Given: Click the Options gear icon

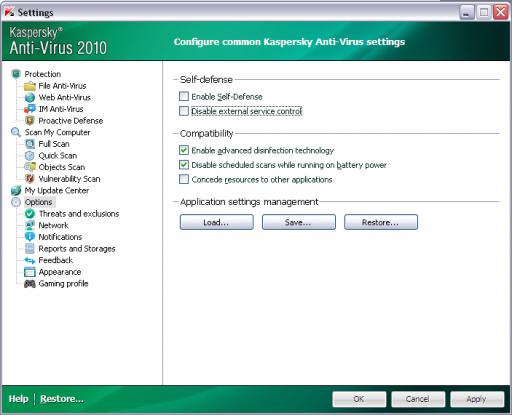Looking at the screenshot, I should [16, 202].
